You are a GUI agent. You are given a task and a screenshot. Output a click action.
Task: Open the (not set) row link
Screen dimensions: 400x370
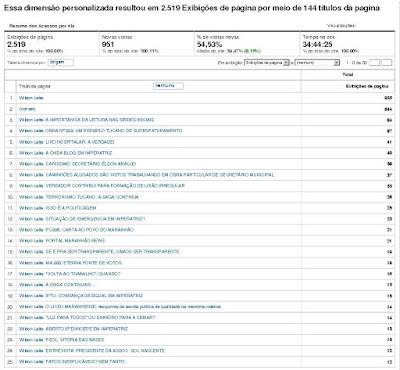27,109
